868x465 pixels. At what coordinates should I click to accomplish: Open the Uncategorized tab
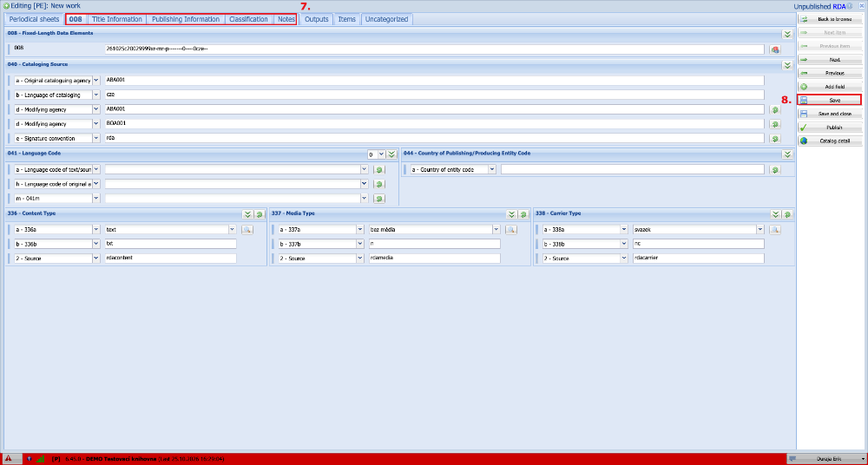coord(387,19)
